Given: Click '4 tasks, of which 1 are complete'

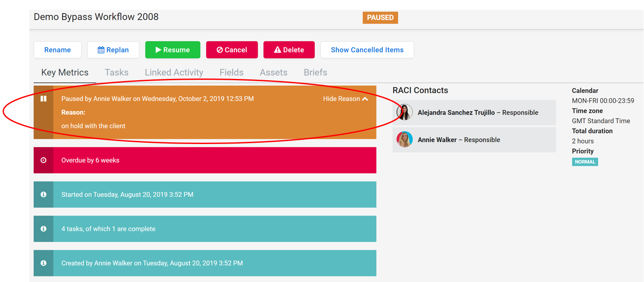Looking at the screenshot, I should coord(108,229).
